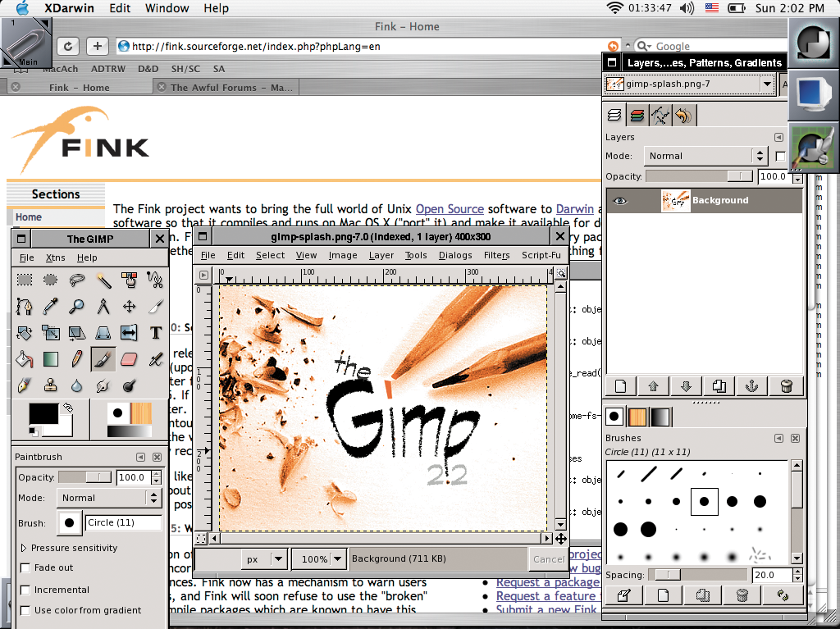The height and width of the screenshot is (629, 840).
Task: Open the Script-Fu menu
Action: click(x=541, y=256)
